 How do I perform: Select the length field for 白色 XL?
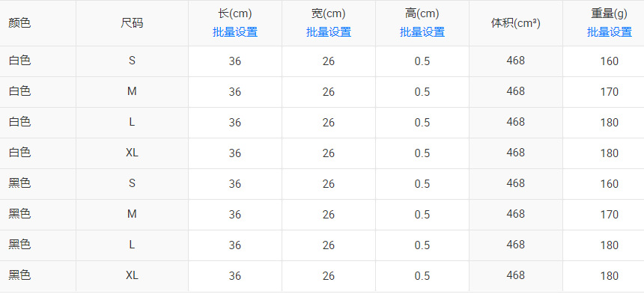pyautogui.click(x=235, y=153)
